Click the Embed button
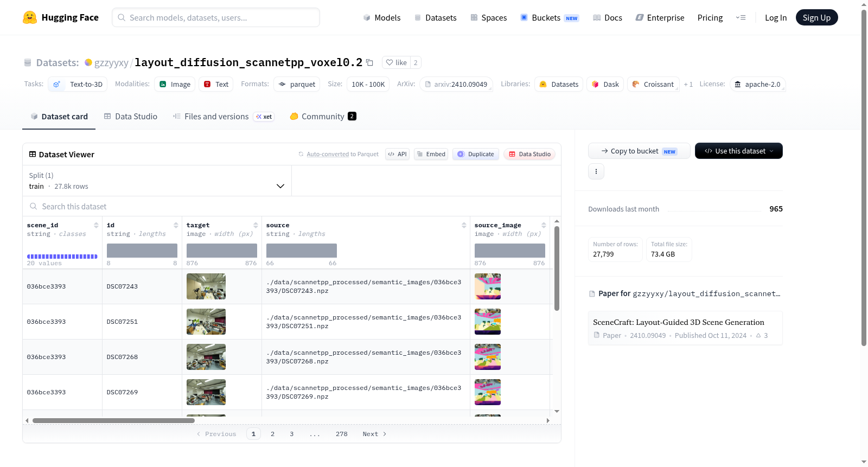 tap(431, 154)
